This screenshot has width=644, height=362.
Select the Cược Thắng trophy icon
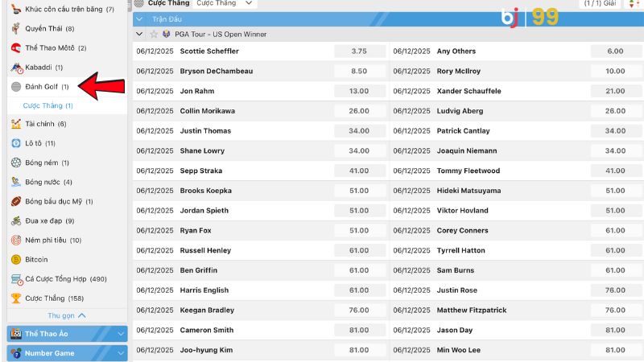(x=16, y=298)
